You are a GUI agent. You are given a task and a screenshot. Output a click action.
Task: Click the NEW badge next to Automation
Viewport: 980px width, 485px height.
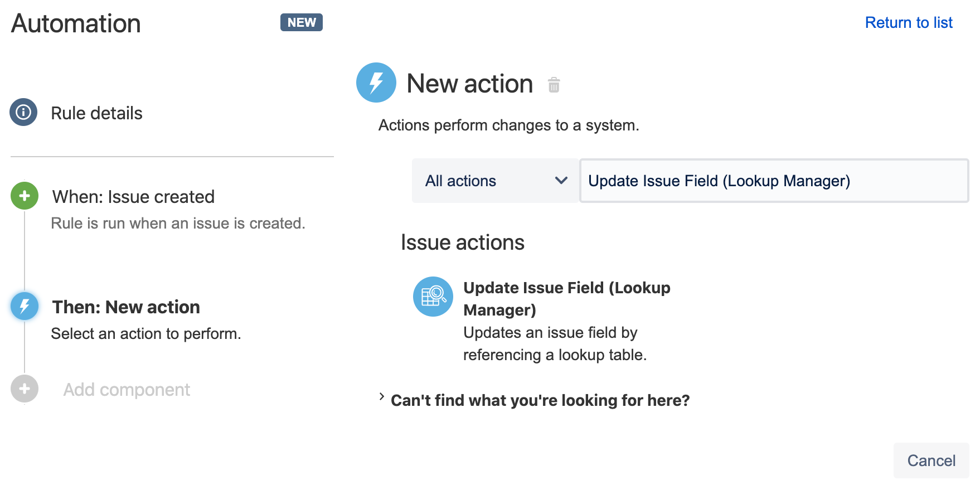301,22
